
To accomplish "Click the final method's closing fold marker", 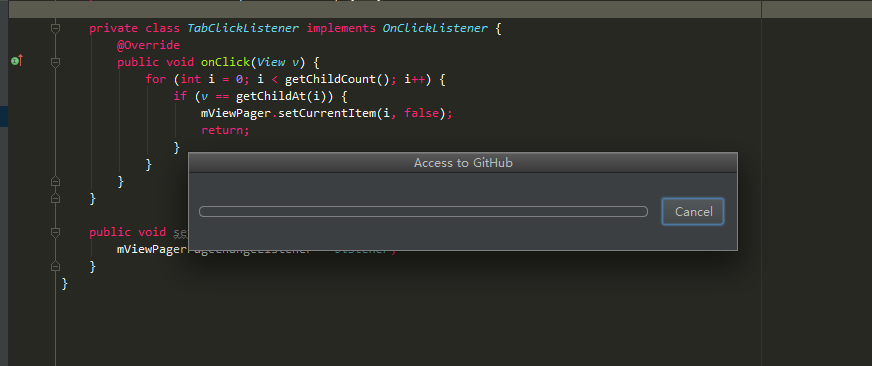I will 55,266.
